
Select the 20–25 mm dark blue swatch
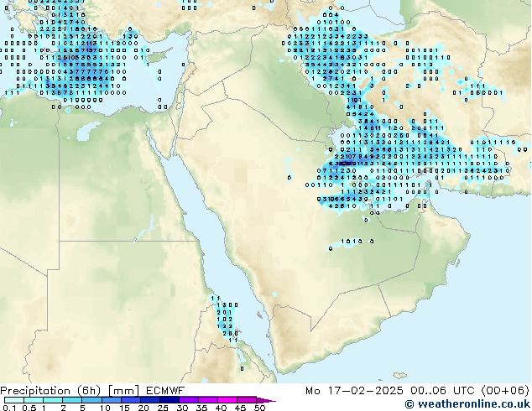[149, 400]
